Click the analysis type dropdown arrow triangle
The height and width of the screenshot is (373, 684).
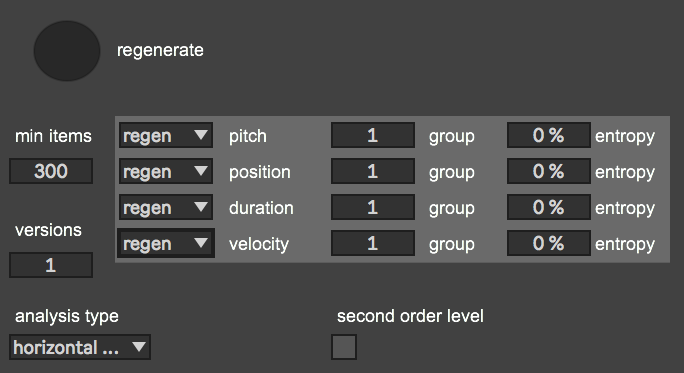point(139,347)
